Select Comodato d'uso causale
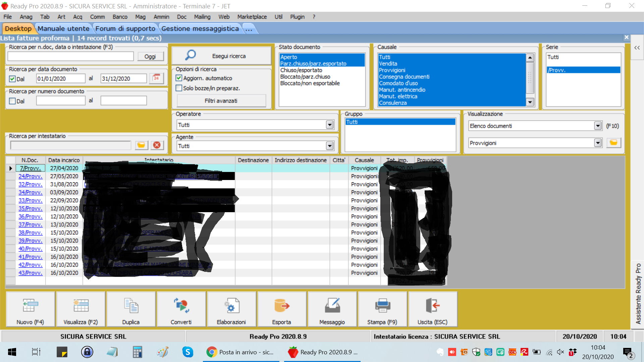This screenshot has width=644, height=362. [x=451, y=83]
